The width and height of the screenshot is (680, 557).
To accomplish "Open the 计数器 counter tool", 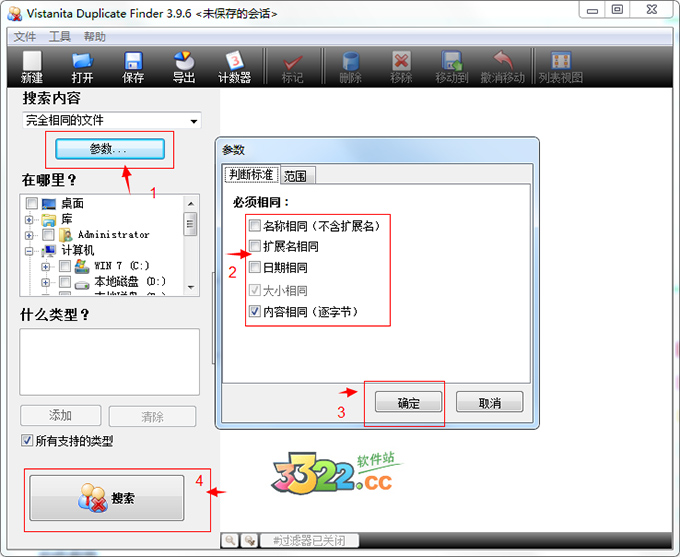I will tap(235, 61).
